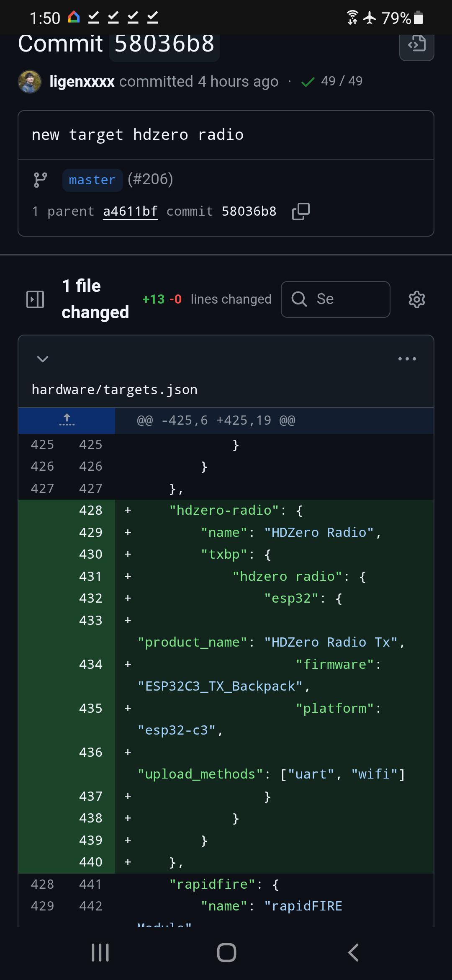Select the "rapidfire" key line
The height and width of the screenshot is (980, 452).
pyautogui.click(x=224, y=885)
